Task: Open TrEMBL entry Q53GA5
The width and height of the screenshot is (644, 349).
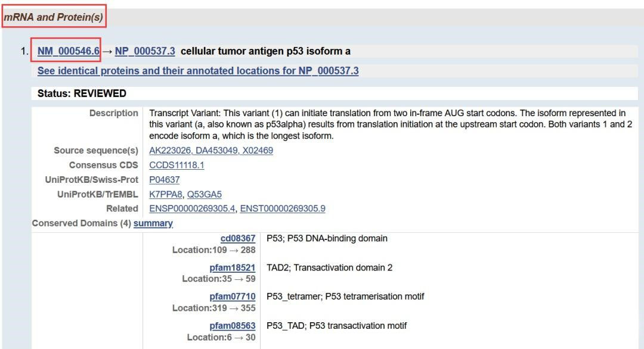Action: (x=204, y=194)
